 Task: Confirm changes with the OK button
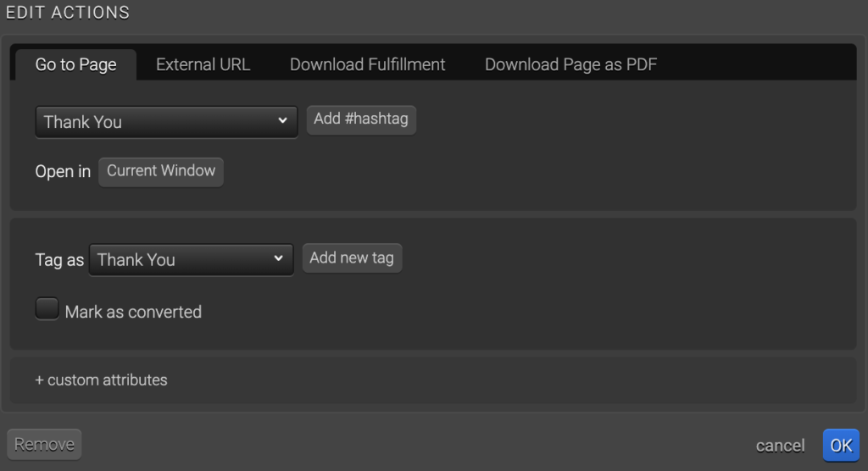tap(840, 446)
